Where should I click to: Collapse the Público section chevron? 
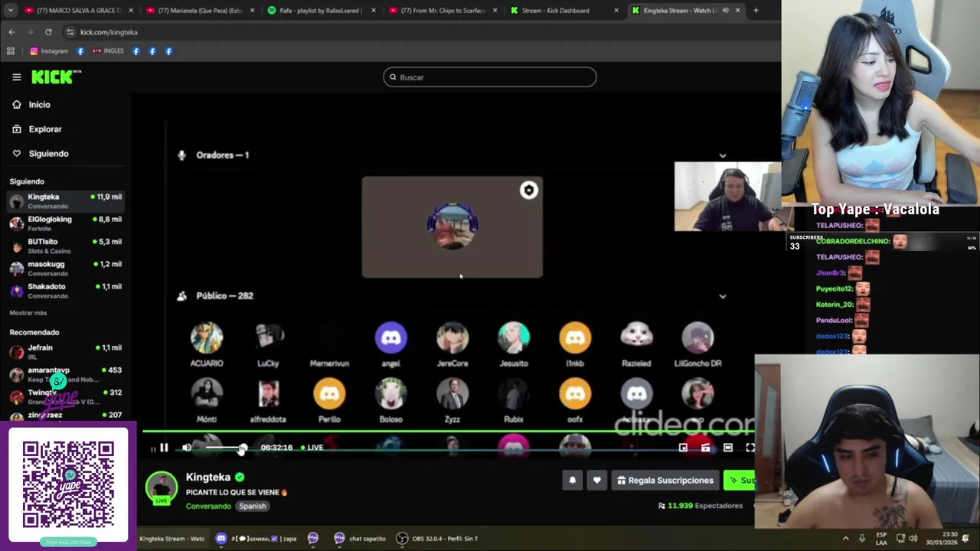coord(722,296)
